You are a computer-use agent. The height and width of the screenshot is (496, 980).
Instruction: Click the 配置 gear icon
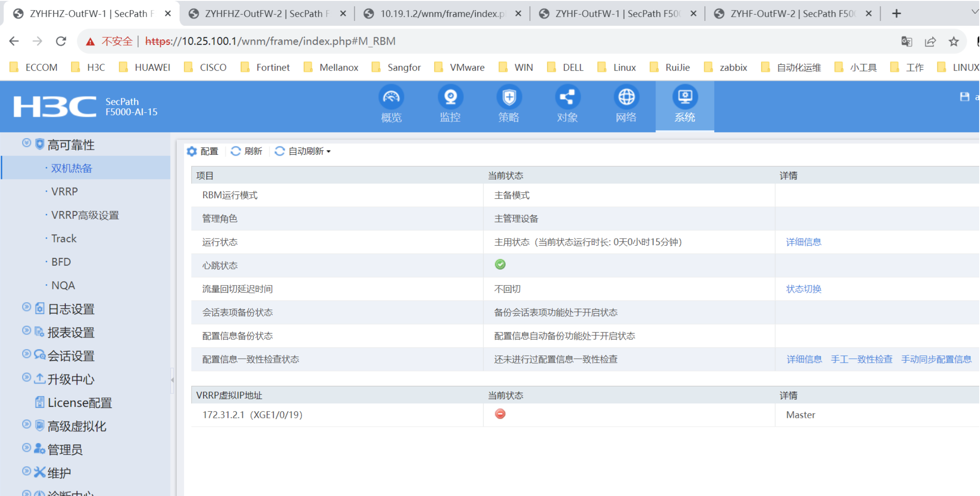(x=192, y=151)
